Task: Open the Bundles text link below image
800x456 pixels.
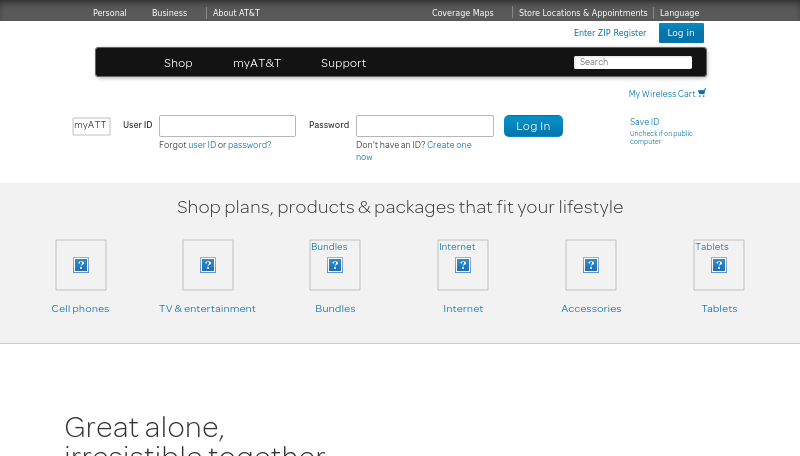Action: (335, 309)
